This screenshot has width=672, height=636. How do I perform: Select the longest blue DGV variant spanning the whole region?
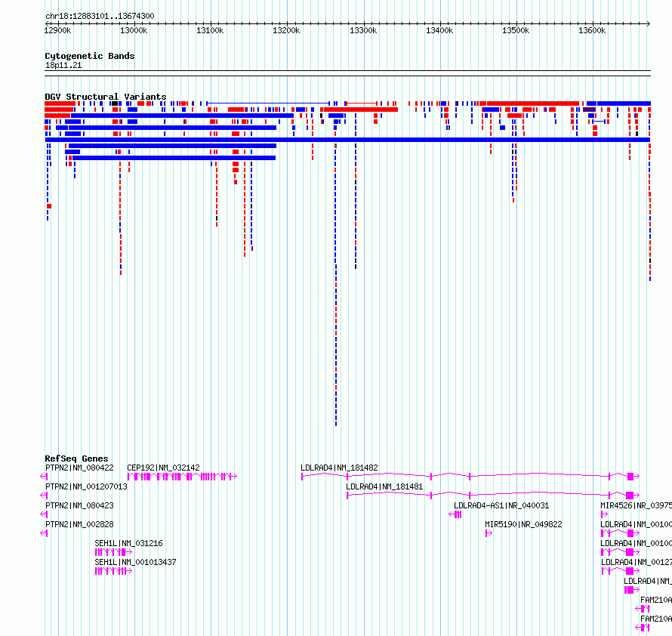coord(347,140)
